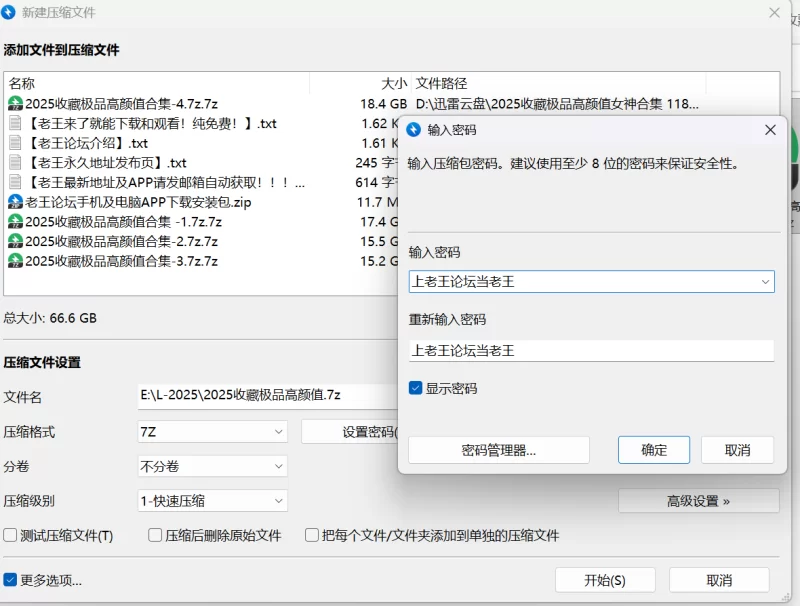Click 文件名 path input field
This screenshot has width=800, height=606.
pyautogui.click(x=268, y=395)
